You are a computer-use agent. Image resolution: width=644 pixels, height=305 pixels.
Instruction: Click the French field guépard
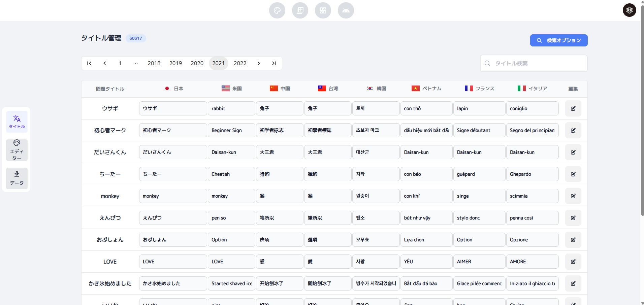click(479, 174)
